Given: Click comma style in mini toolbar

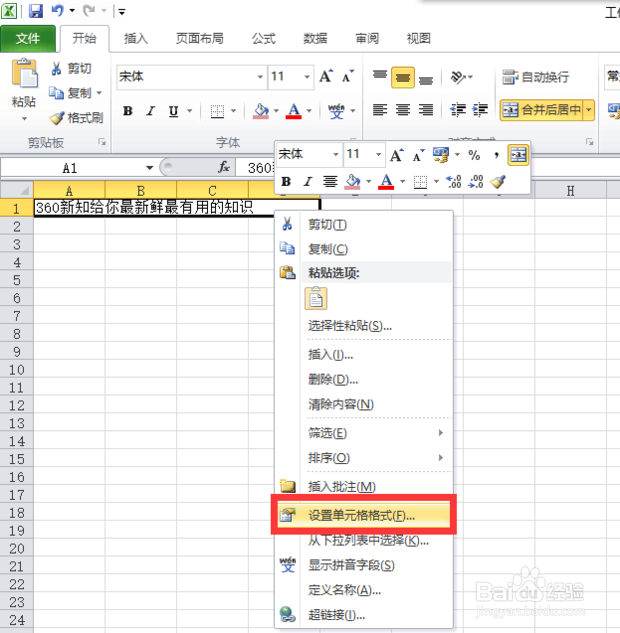Looking at the screenshot, I should point(496,155).
